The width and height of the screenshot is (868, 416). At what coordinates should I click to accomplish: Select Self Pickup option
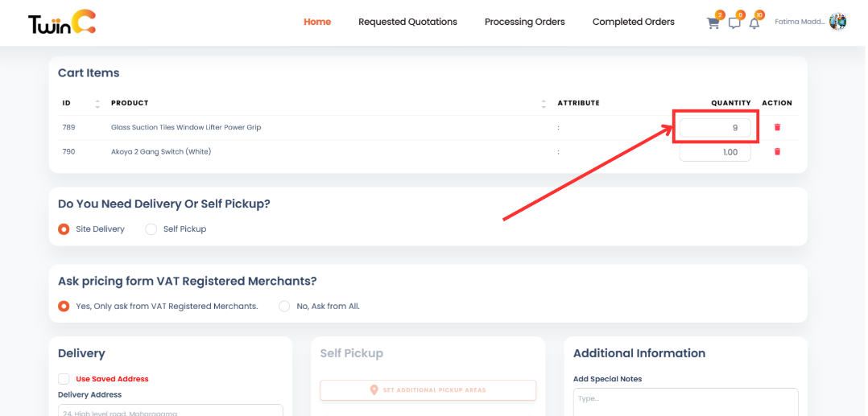151,229
